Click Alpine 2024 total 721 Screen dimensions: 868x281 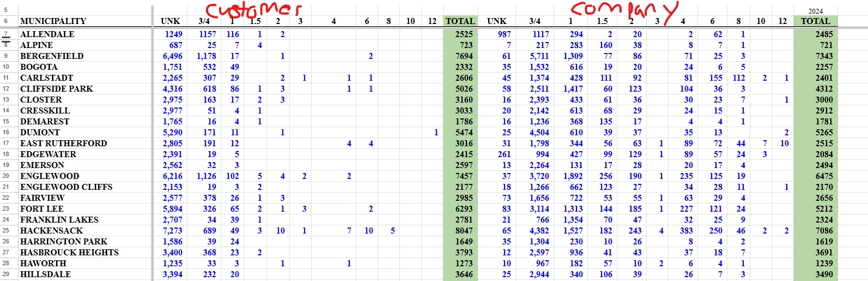click(826, 45)
